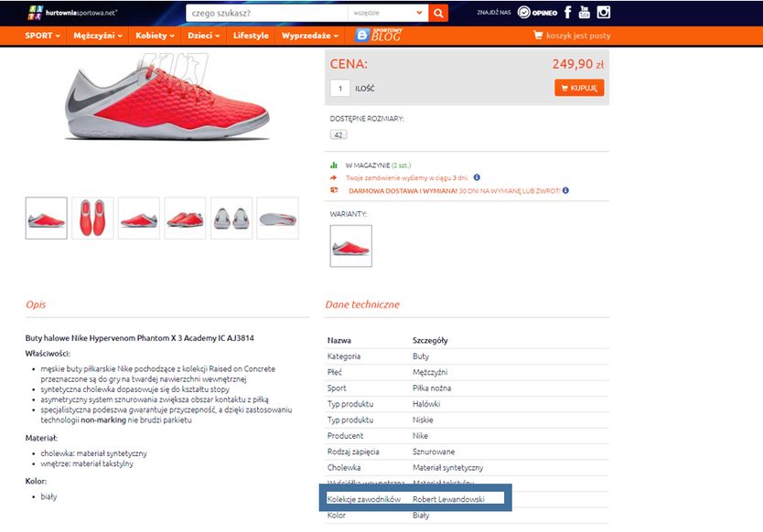Click the quantity (ILOŚĆ) field
This screenshot has height=532, width=763.
340,89
